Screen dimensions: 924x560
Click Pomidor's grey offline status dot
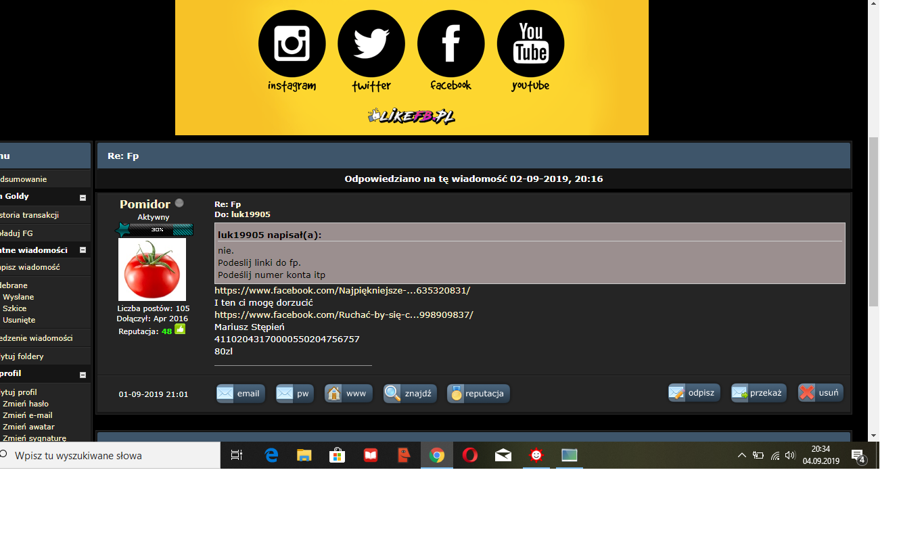(179, 203)
